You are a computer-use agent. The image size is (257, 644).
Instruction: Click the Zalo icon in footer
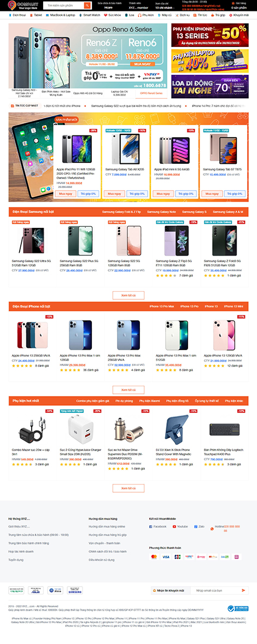click(x=196, y=526)
